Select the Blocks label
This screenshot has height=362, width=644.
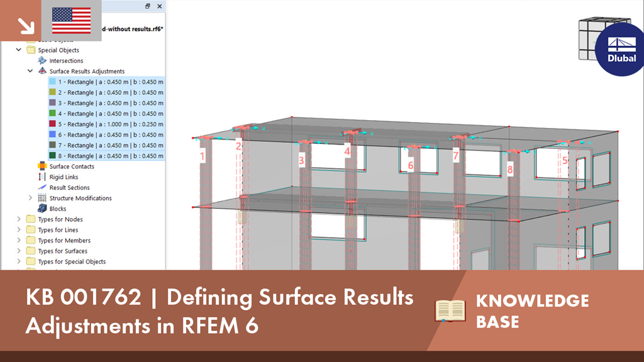[x=58, y=209]
